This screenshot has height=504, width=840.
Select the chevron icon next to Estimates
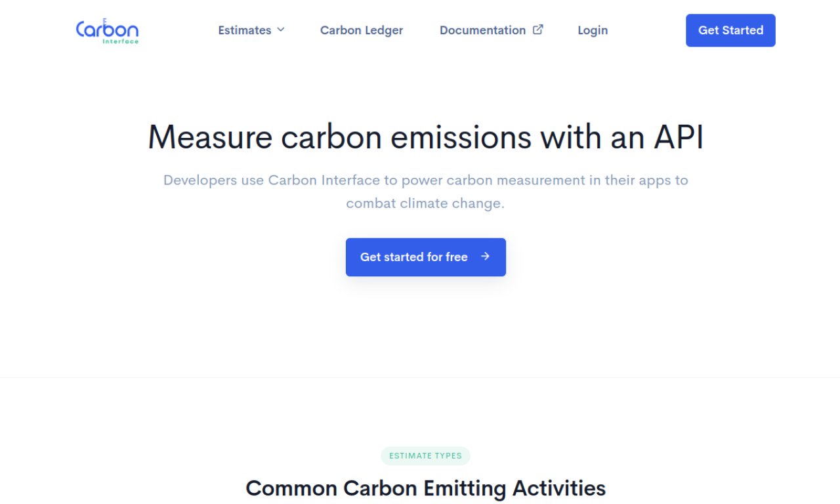[281, 30]
